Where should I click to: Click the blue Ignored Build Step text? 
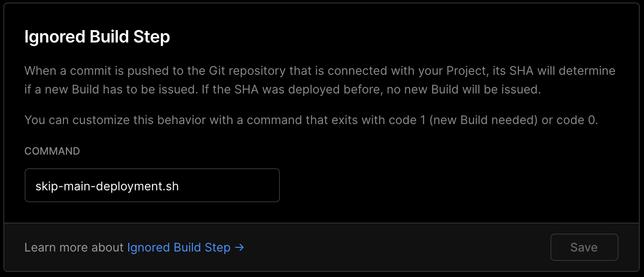click(179, 247)
